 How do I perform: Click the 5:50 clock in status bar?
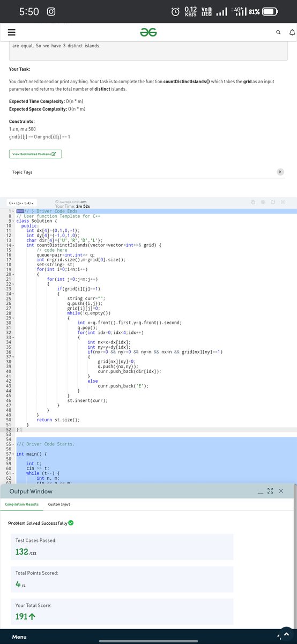[29, 11]
